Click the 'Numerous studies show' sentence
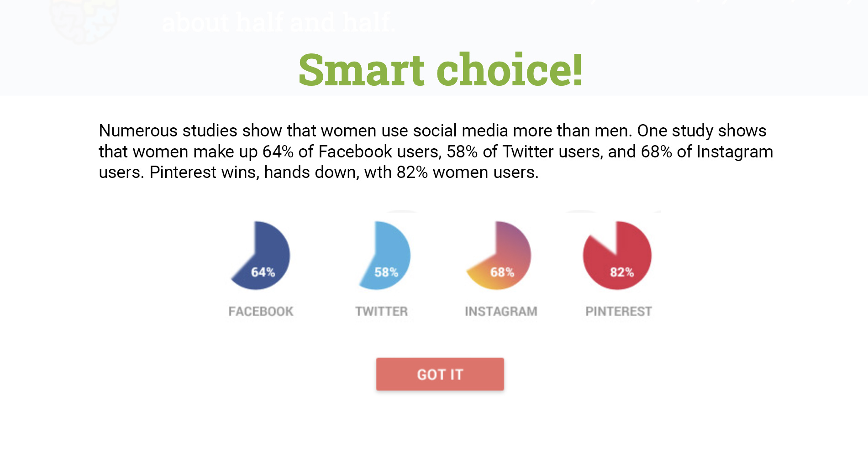Image resolution: width=868 pixels, height=449 pixels. (x=365, y=131)
